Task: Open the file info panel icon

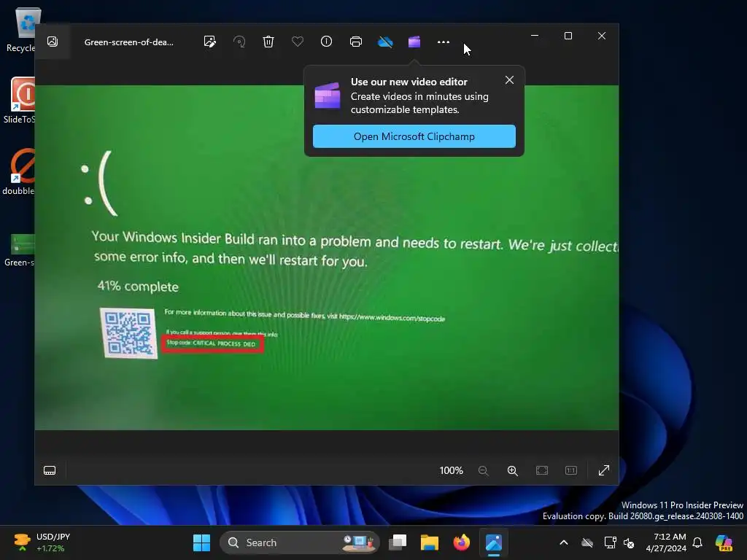Action: point(326,42)
